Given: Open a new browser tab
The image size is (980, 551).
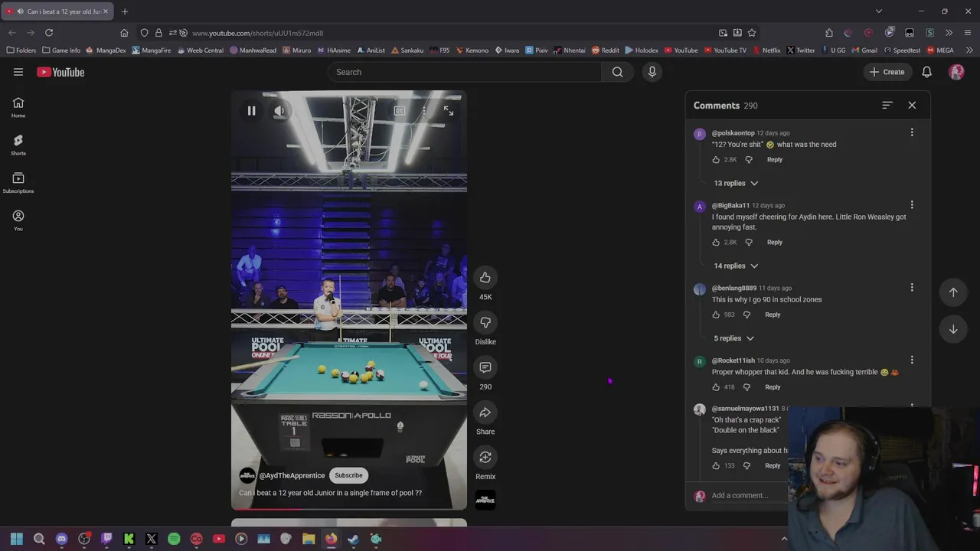Looking at the screenshot, I should [125, 11].
